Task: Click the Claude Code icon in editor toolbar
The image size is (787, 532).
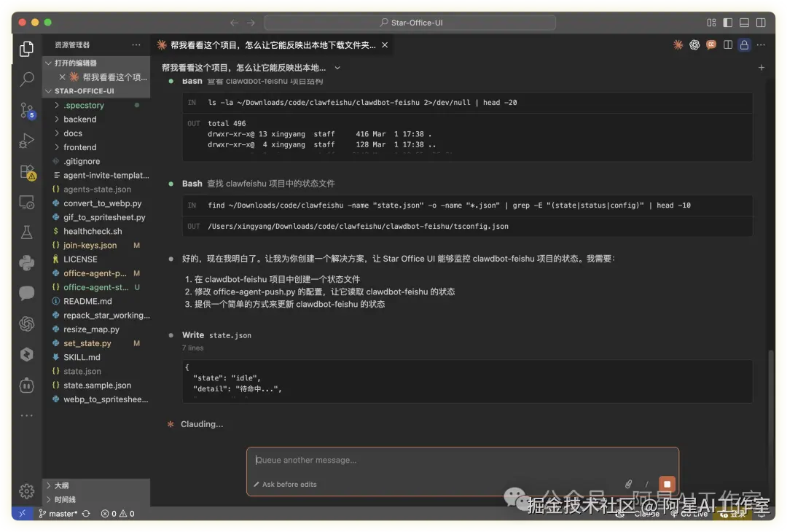Action: pyautogui.click(x=678, y=45)
